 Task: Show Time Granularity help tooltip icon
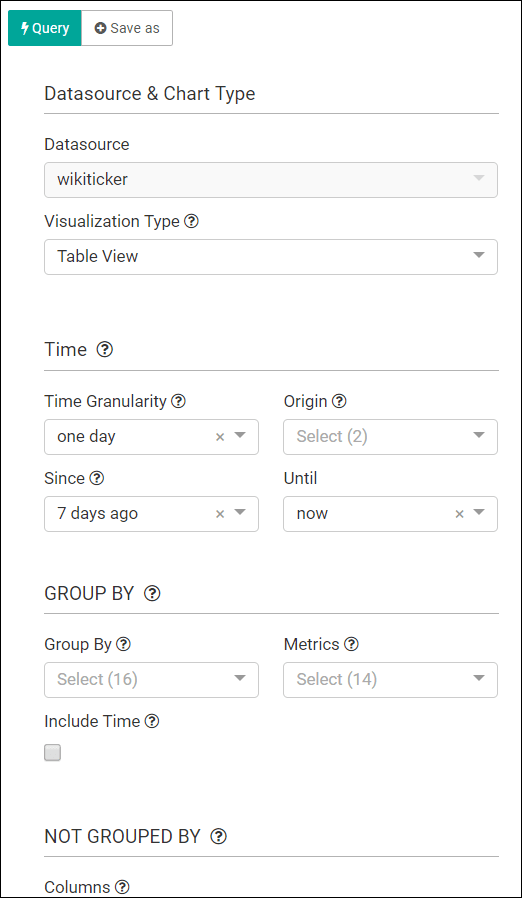[178, 401]
